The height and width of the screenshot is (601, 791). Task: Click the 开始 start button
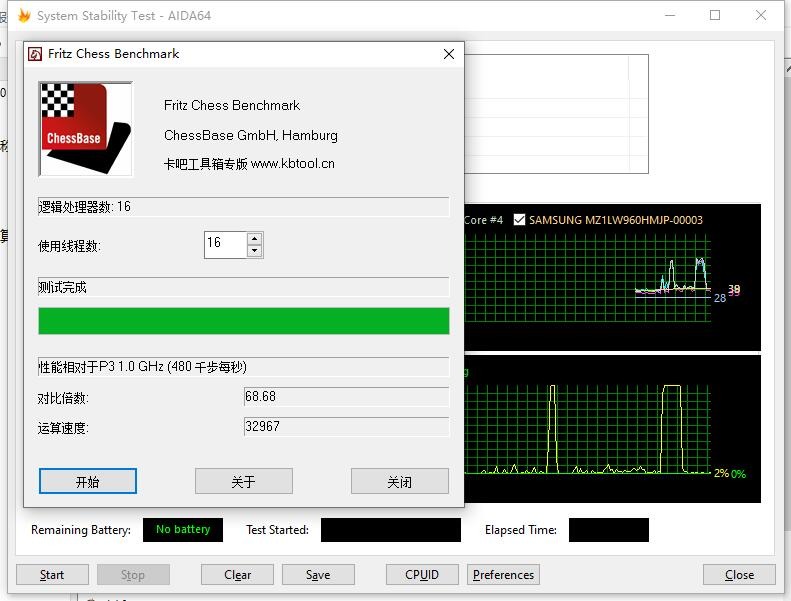coord(88,481)
